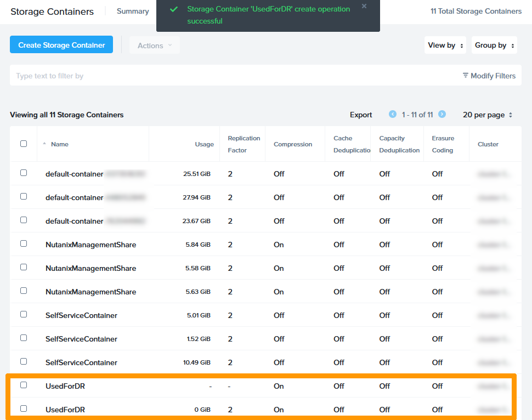Go to previous page of containers
The width and height of the screenshot is (532, 420).
coord(393,114)
